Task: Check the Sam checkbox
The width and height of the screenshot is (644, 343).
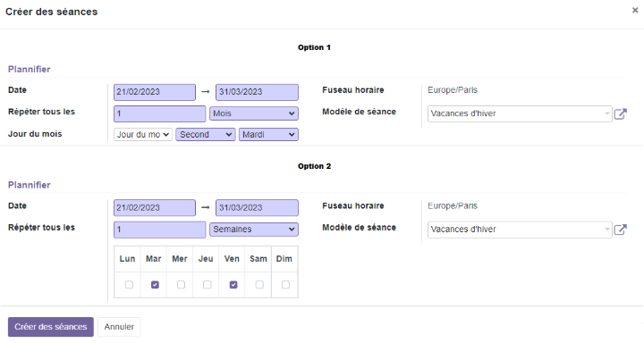Action: click(259, 284)
